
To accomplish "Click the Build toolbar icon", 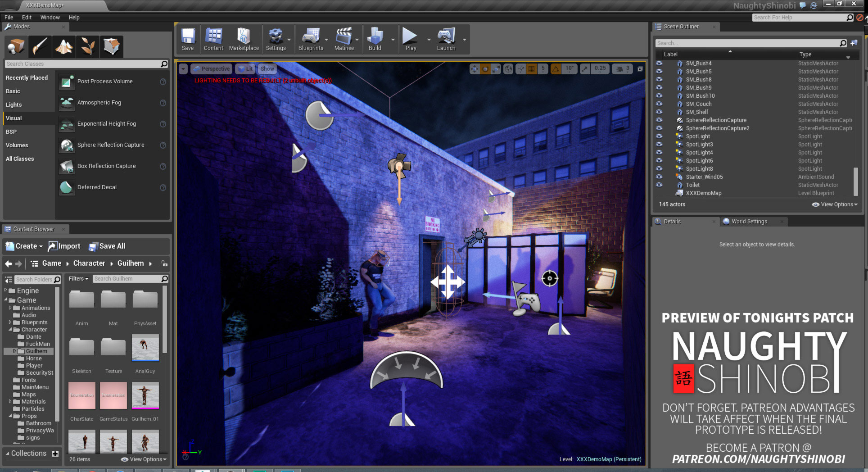I will [x=375, y=40].
